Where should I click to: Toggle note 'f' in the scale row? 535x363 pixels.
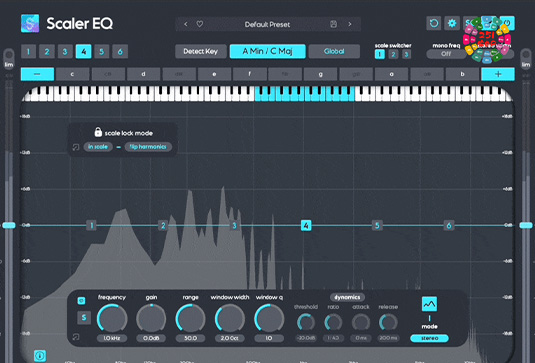click(x=250, y=74)
